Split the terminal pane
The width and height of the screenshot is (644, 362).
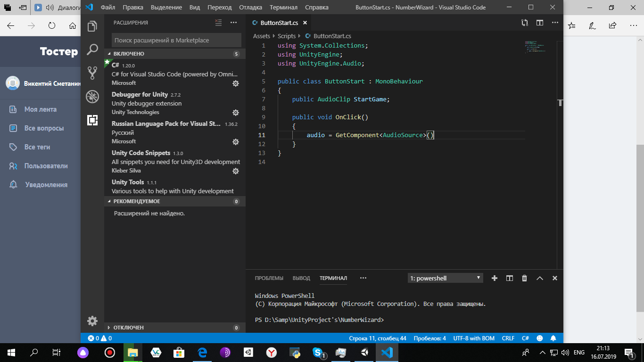click(x=510, y=278)
